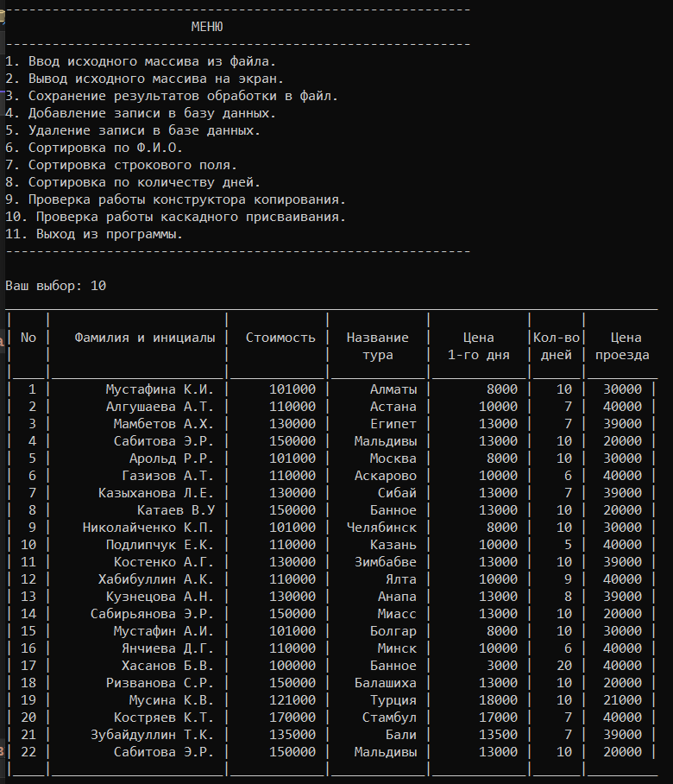Click line "9. Проверка работы конструктора копирования."

(175, 199)
